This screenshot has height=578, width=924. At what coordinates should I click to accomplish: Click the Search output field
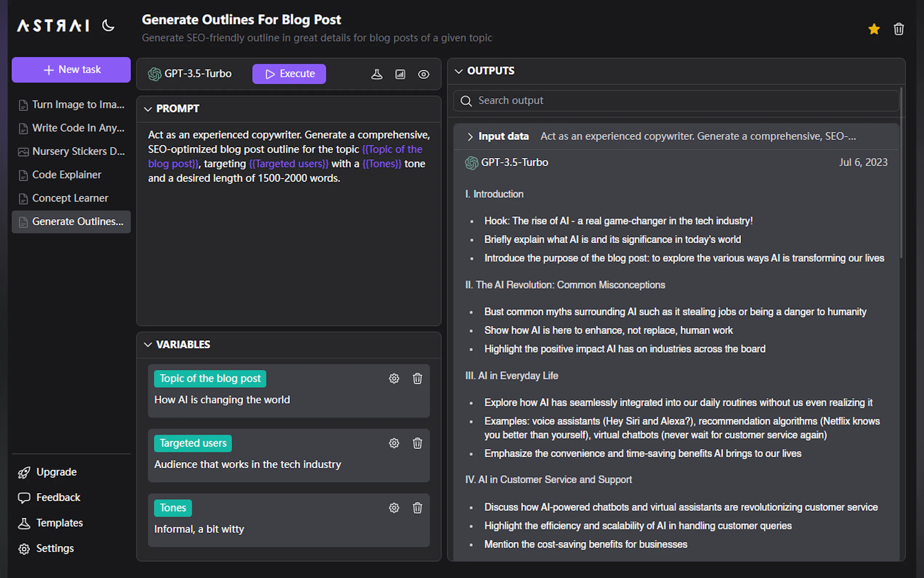point(676,100)
